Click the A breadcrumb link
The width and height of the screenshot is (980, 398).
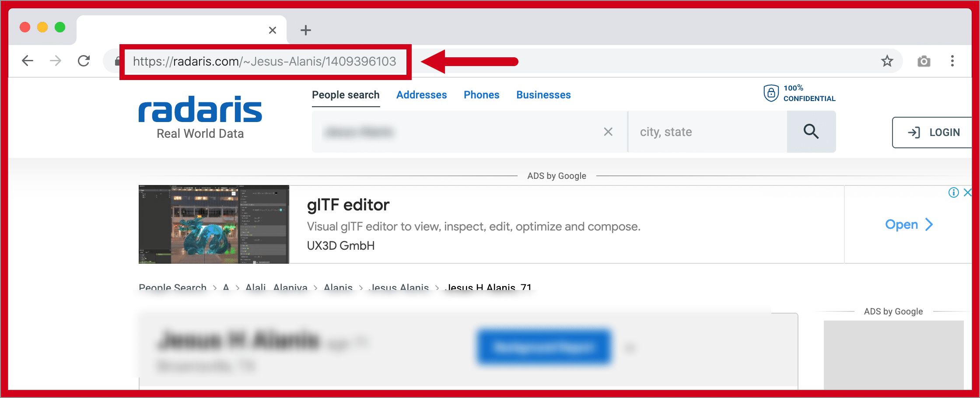click(226, 287)
